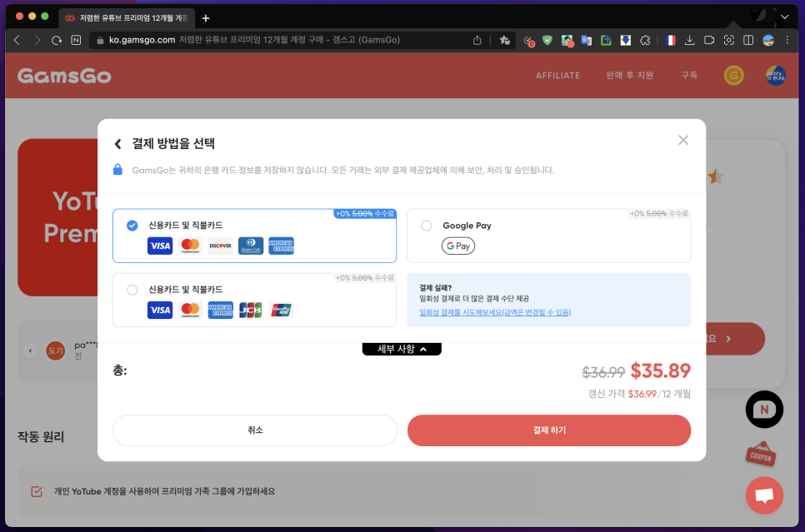805x532 pixels.
Task: Click the 결제 하기 pay button
Action: 549,430
